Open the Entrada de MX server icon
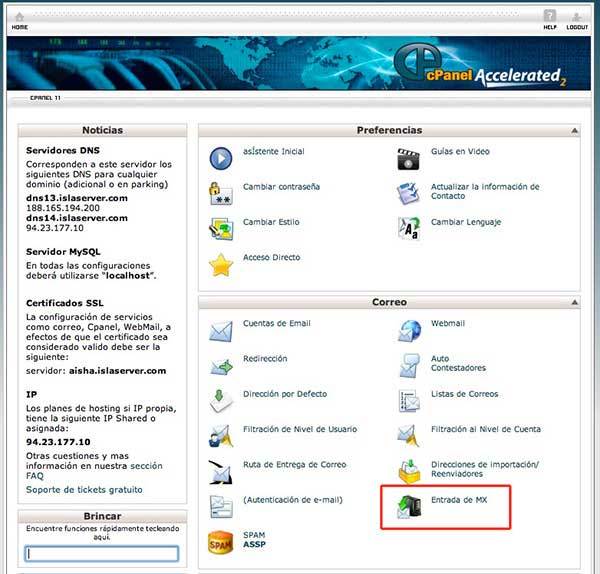Viewport: 600px width, 574px height. point(409,507)
